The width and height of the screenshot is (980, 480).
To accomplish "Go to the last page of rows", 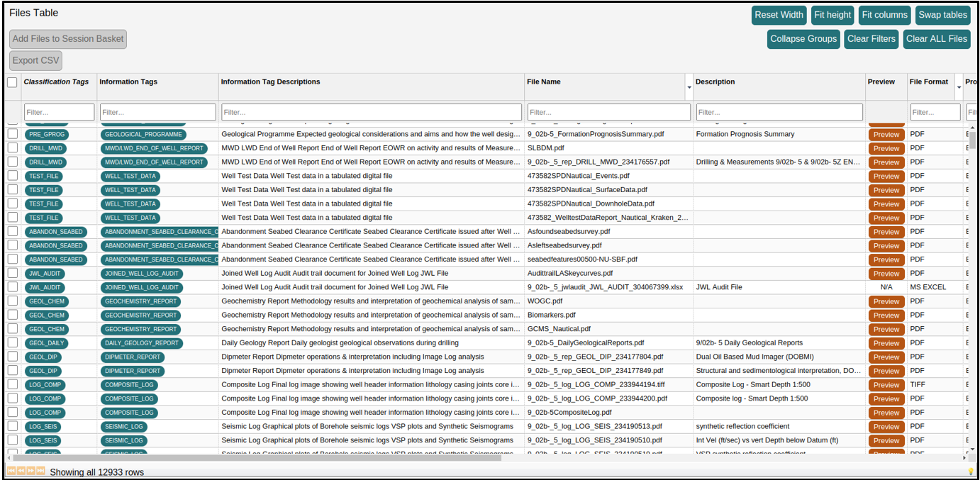I will click(41, 471).
